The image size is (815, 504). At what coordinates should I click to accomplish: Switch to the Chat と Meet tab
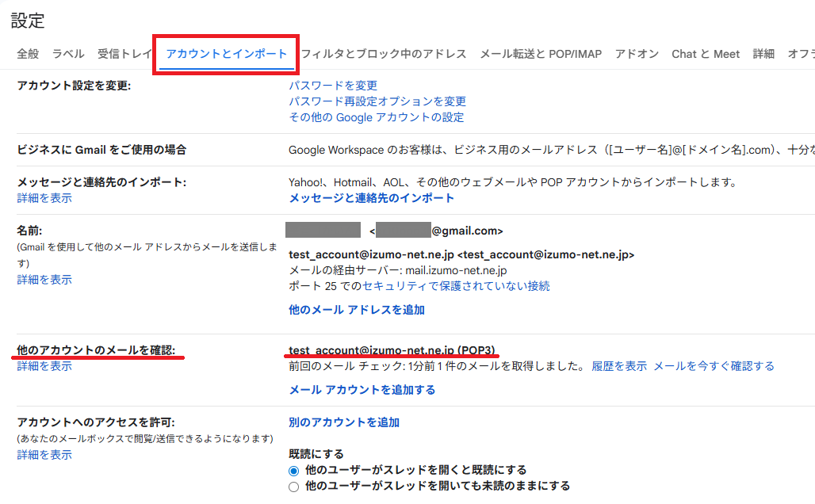tap(705, 54)
